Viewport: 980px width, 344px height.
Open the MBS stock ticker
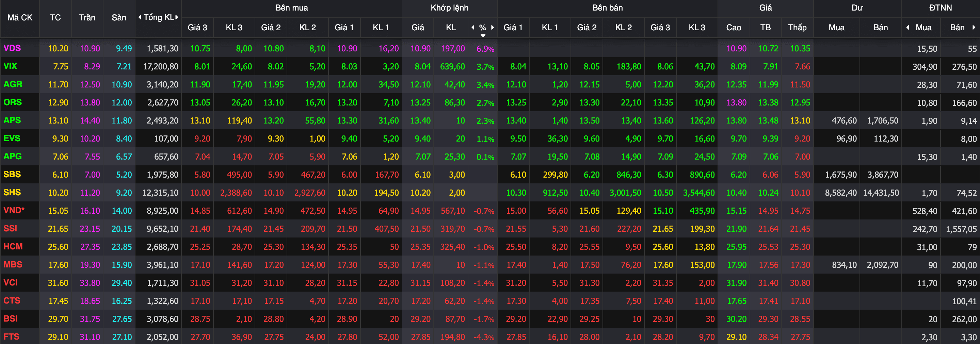tap(13, 265)
